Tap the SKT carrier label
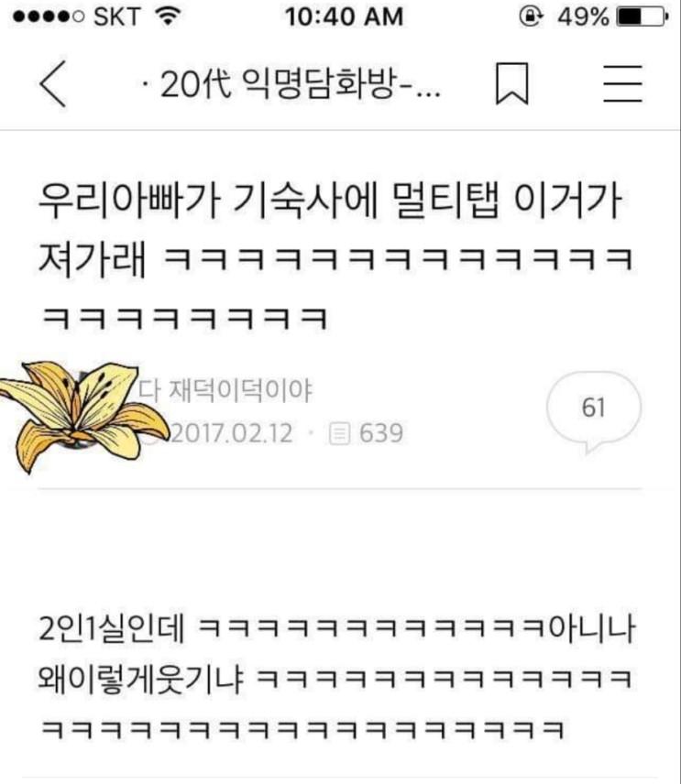Image resolution: width=681 pixels, height=784 pixels. coord(116,17)
